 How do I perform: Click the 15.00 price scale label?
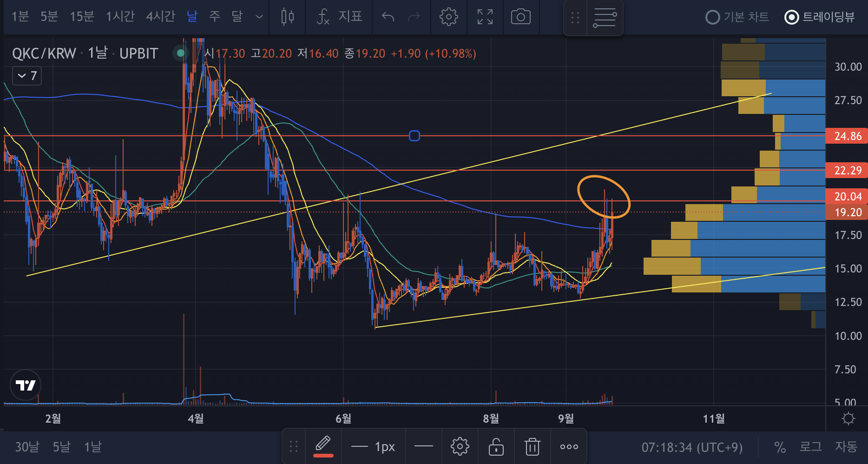click(x=848, y=269)
